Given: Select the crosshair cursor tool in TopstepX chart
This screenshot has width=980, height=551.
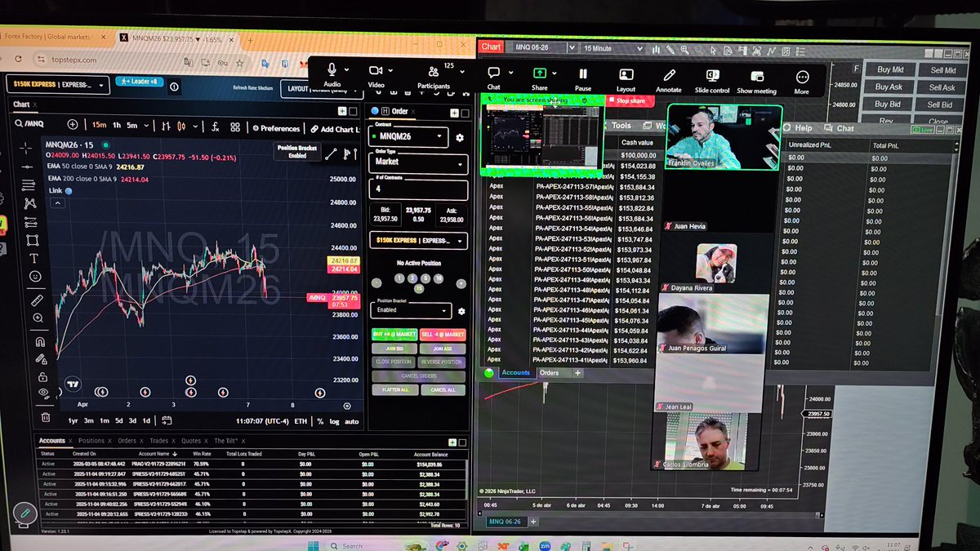Looking at the screenshot, I should (27, 148).
